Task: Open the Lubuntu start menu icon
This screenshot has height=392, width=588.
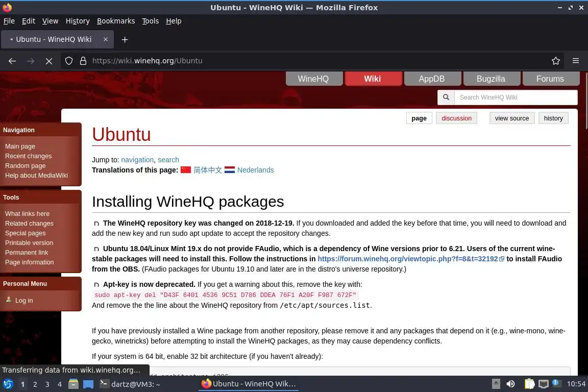Action: click(x=8, y=384)
